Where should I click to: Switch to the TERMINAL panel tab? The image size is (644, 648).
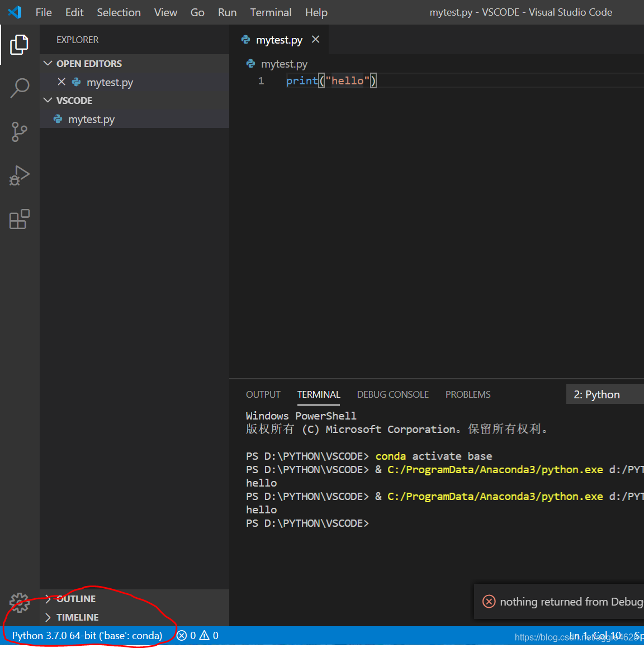[319, 394]
